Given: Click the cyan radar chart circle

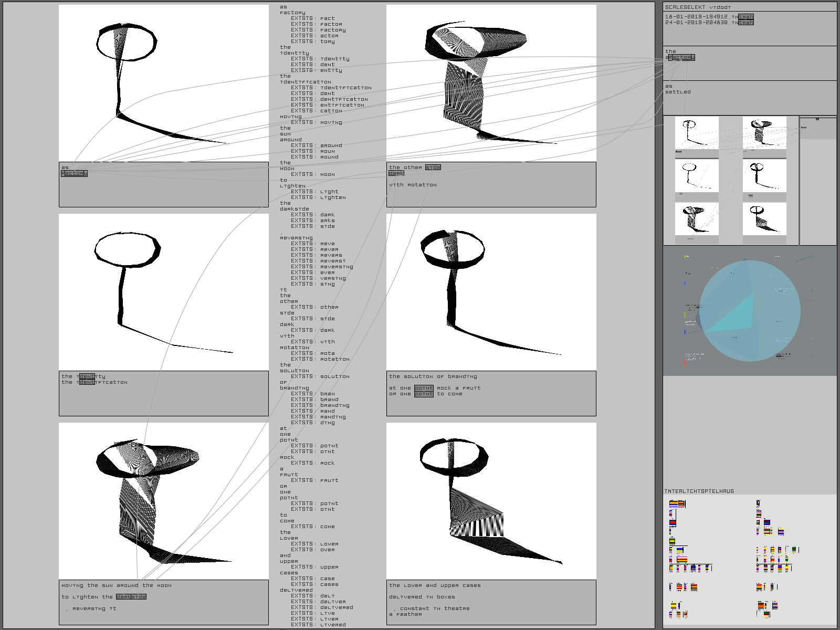Looking at the screenshot, I should click(x=750, y=311).
